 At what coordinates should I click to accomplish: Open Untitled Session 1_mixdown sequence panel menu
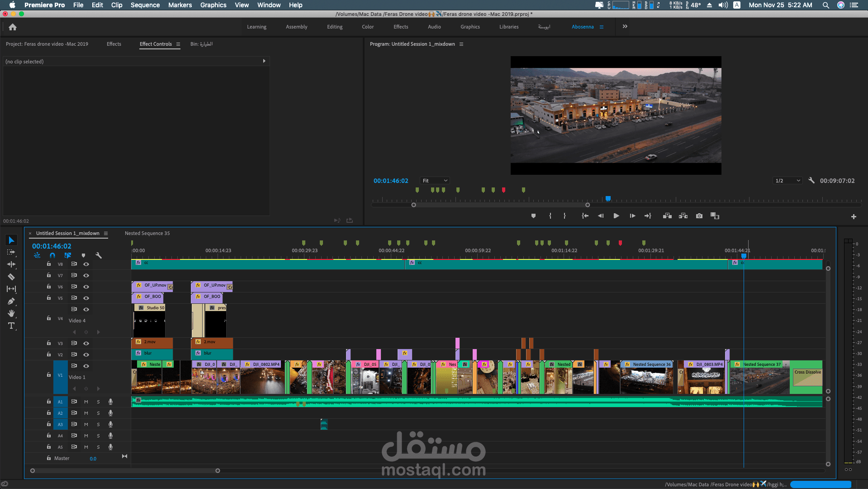106,234
